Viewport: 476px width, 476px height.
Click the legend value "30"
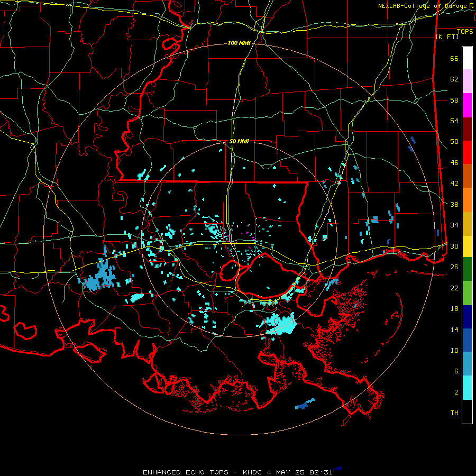coord(454,246)
